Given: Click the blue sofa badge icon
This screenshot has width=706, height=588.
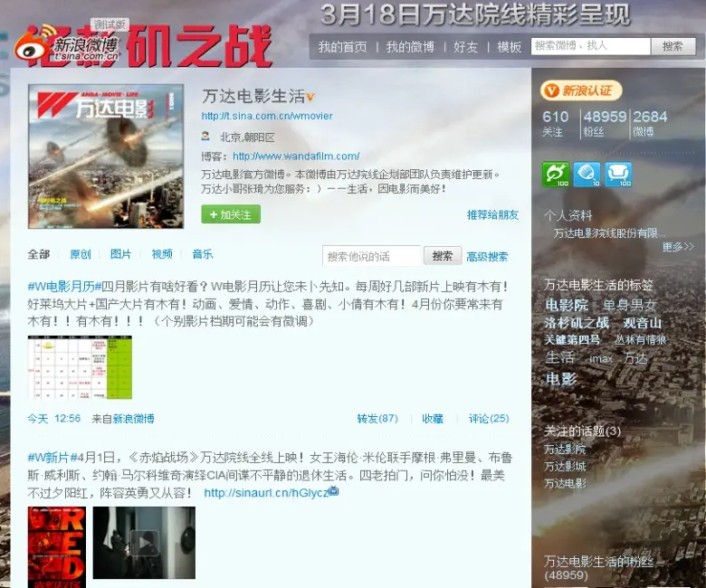Looking at the screenshot, I should pos(618,174).
